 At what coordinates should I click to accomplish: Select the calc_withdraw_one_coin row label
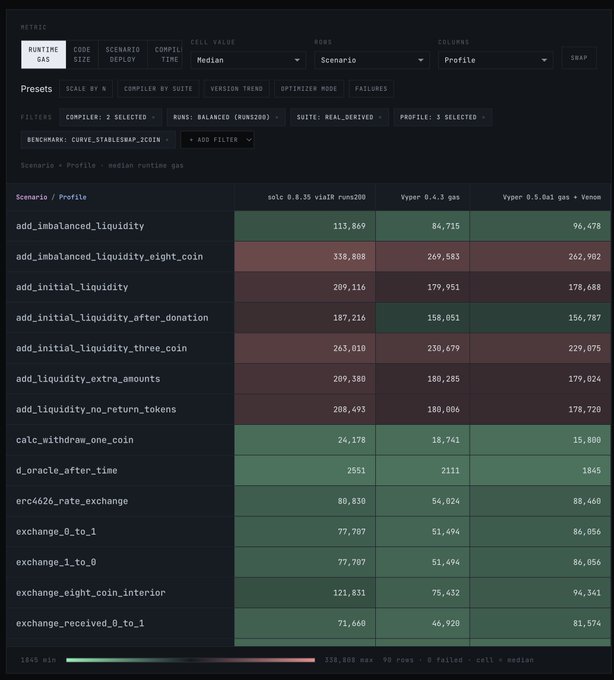[75, 440]
